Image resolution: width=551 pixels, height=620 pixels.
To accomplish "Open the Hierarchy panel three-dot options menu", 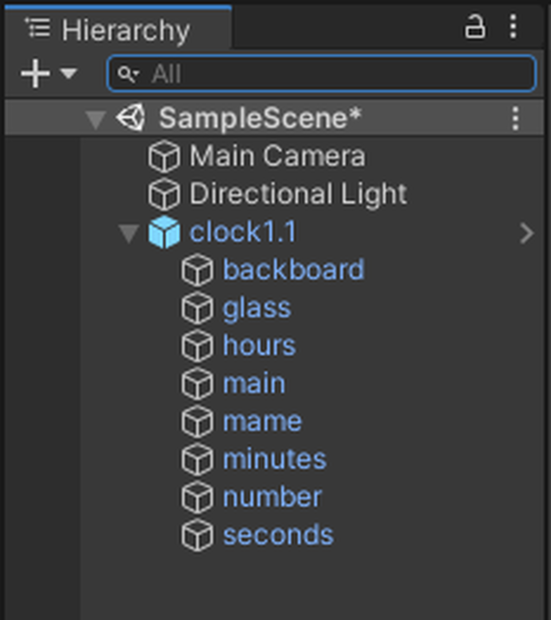I will point(513,27).
